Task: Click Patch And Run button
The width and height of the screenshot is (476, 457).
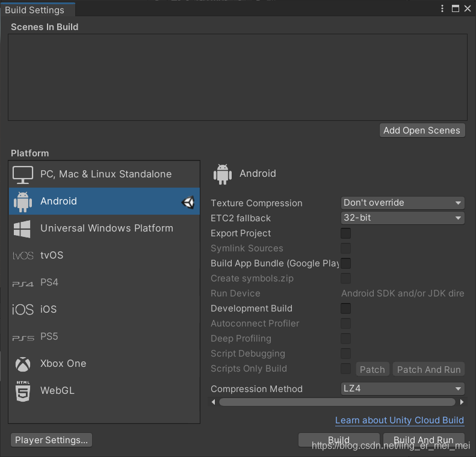Action: coord(428,369)
